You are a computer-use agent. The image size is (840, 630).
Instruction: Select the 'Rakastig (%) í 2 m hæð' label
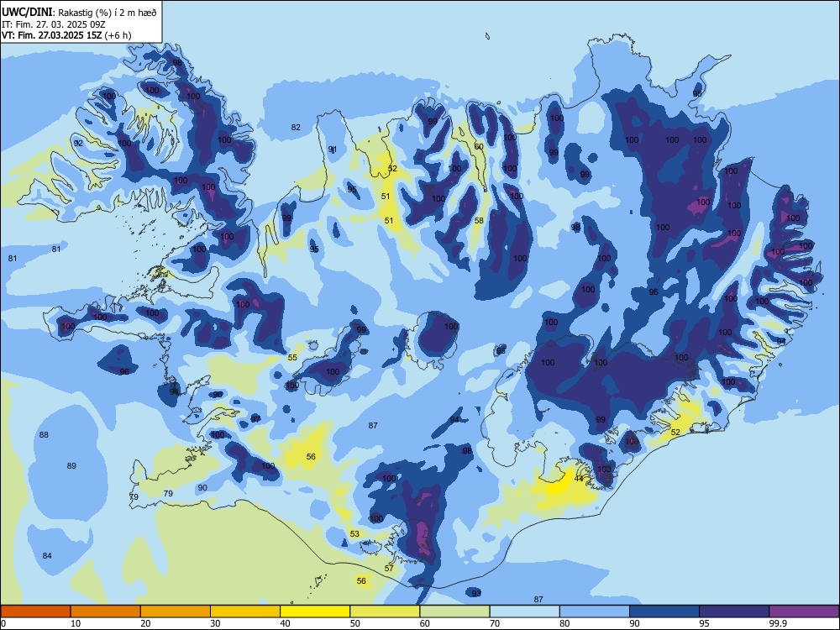click(x=108, y=13)
